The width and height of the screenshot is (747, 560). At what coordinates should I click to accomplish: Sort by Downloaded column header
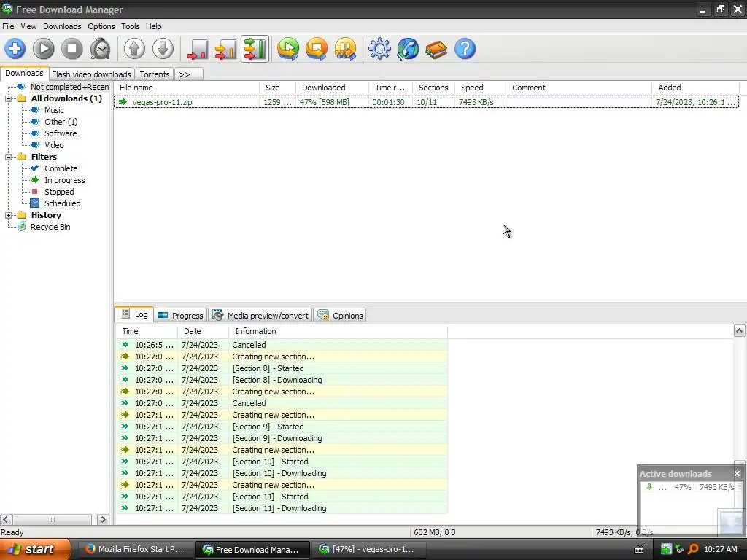(332, 87)
